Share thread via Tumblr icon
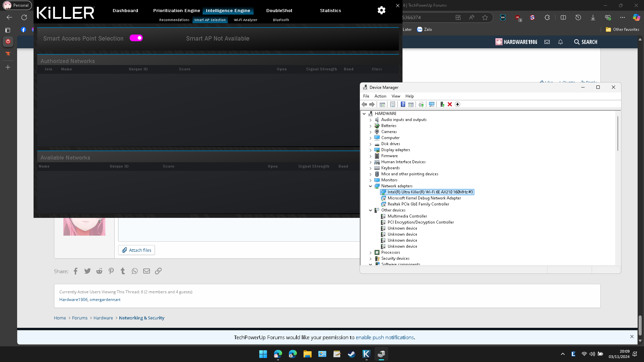The height and width of the screenshot is (362, 644). coord(123,271)
